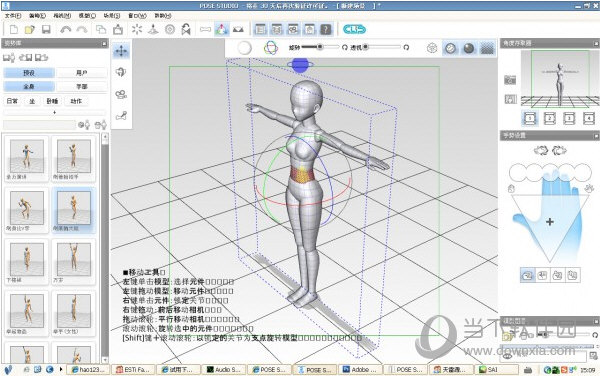
Task: Toggle the second panel window icon in toolbar
Action: pyautogui.click(x=277, y=29)
